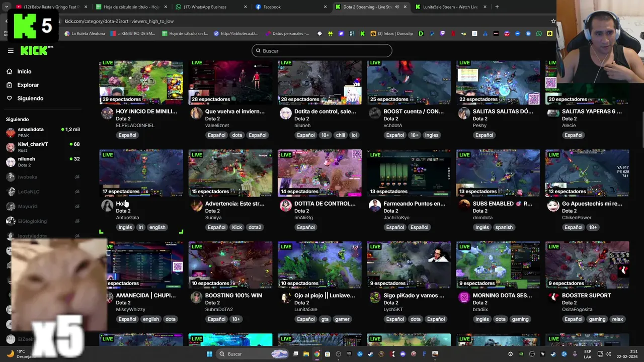Switch to Baby Rasta YouTube tab
The width and height of the screenshot is (644, 362).
click(x=52, y=7)
